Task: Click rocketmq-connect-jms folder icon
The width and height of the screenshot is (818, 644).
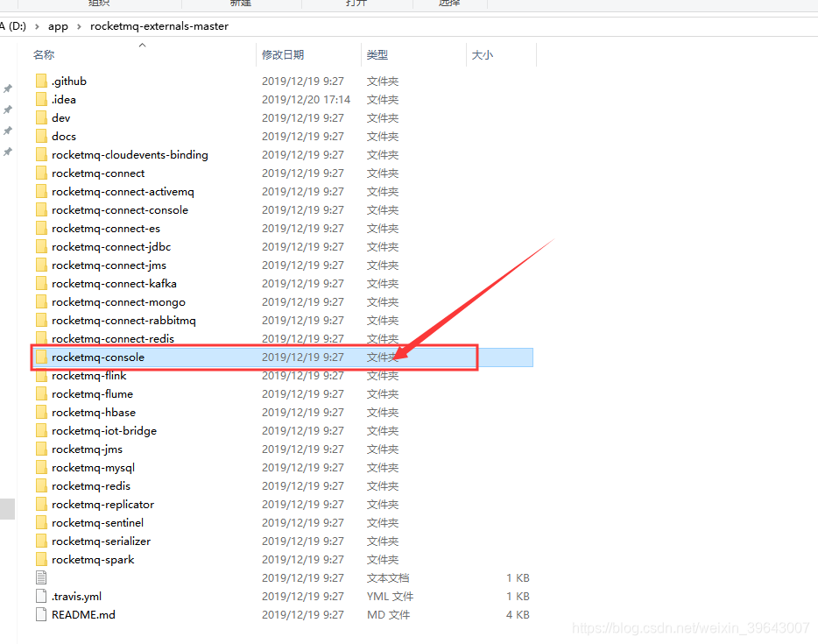Action: (41, 265)
